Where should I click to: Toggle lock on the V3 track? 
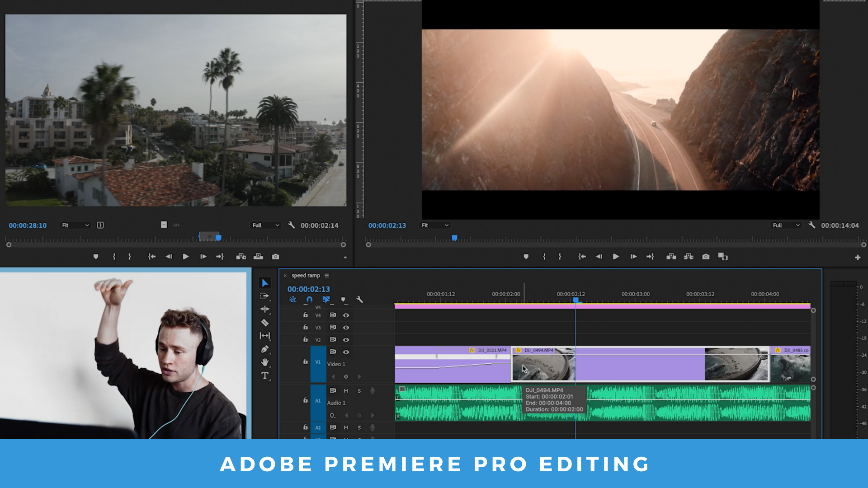point(306,327)
